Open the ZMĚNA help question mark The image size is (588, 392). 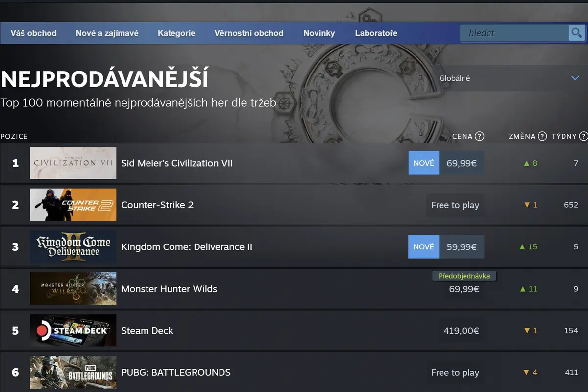(542, 136)
